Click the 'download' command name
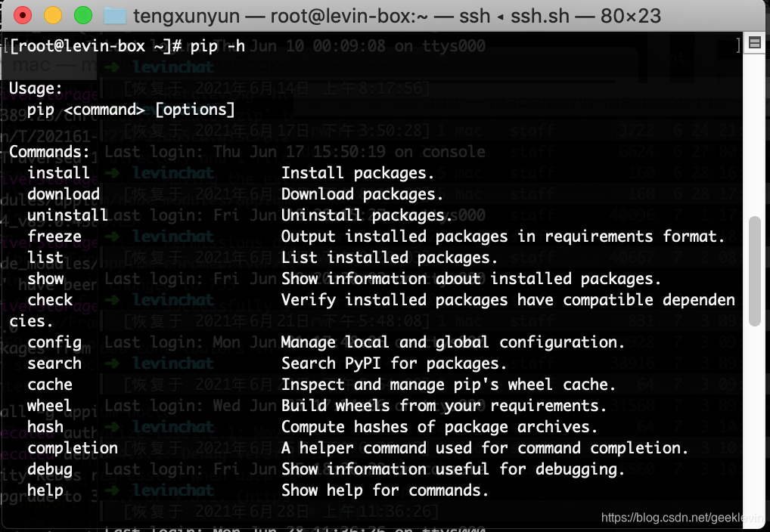The width and height of the screenshot is (770, 532). 64,194
